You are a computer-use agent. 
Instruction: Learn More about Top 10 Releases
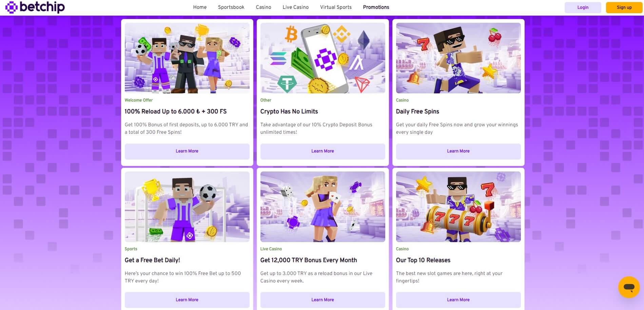pyautogui.click(x=458, y=300)
